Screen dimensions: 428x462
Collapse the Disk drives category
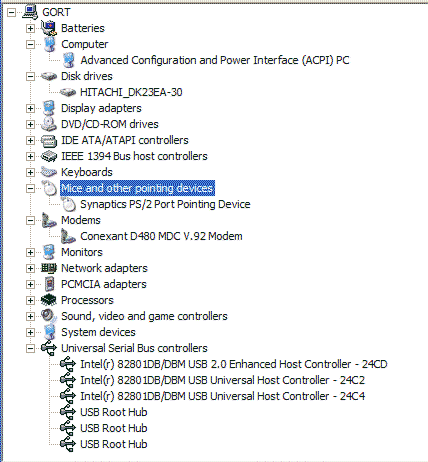point(30,76)
